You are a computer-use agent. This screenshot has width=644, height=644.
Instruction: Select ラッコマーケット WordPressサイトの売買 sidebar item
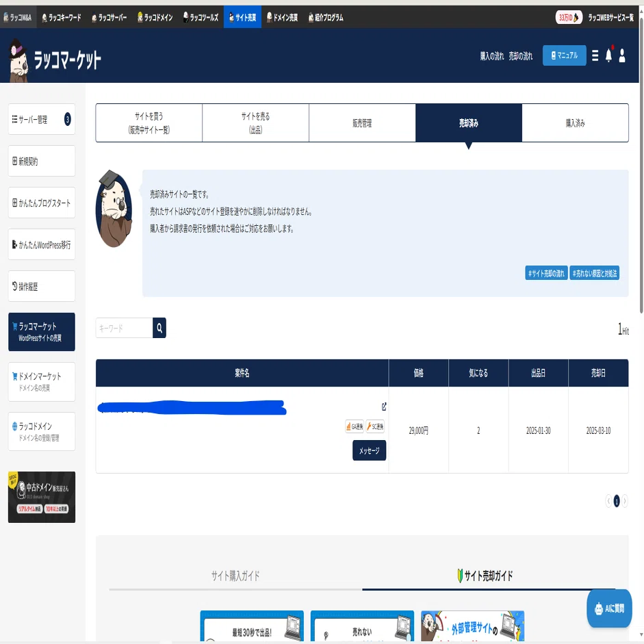coord(42,332)
